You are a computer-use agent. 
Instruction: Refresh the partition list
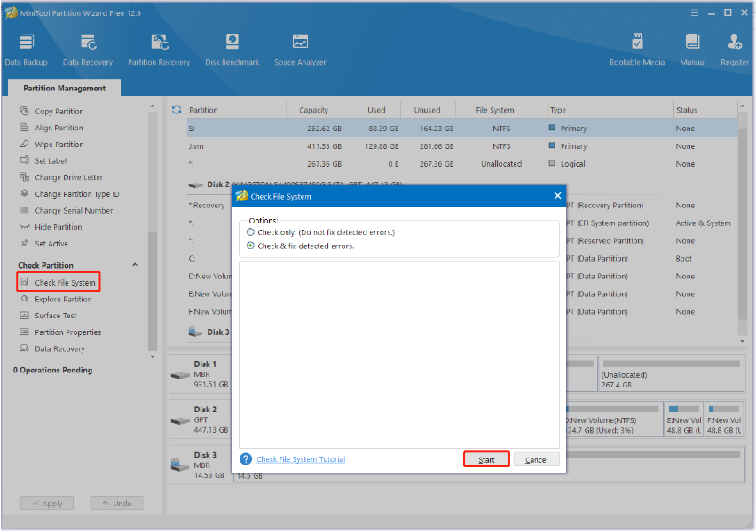177,110
